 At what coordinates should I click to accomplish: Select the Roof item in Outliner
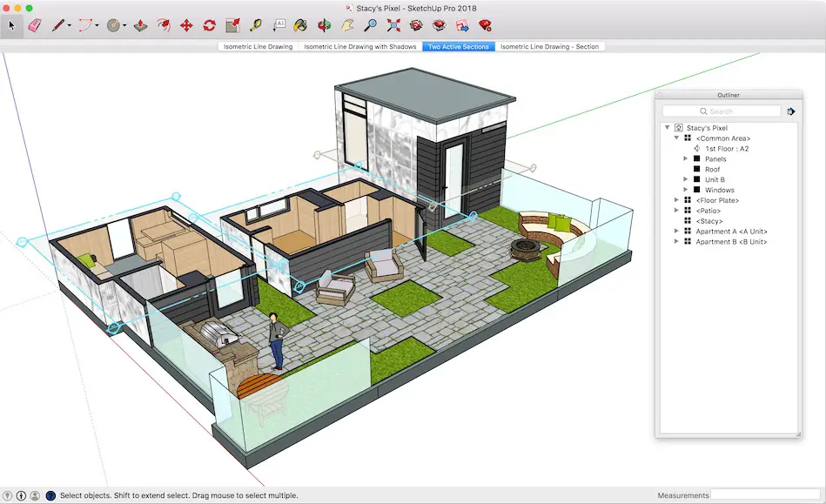(712, 169)
